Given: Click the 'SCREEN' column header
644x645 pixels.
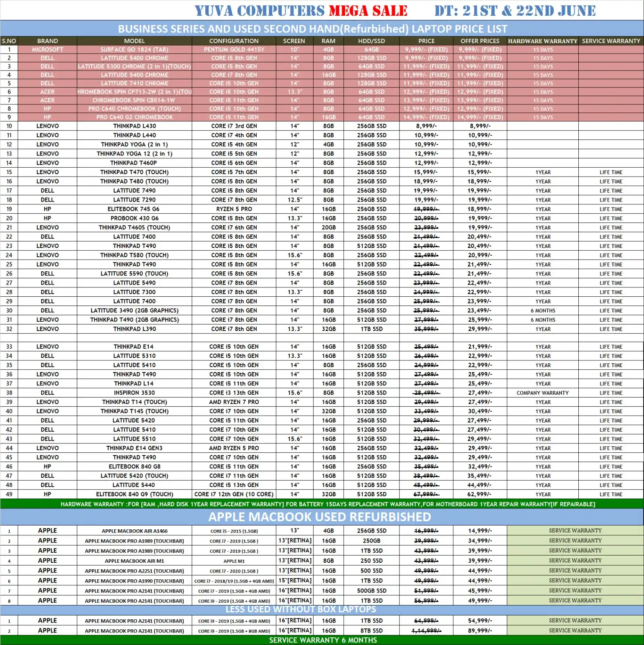Looking at the screenshot, I should [x=294, y=41].
